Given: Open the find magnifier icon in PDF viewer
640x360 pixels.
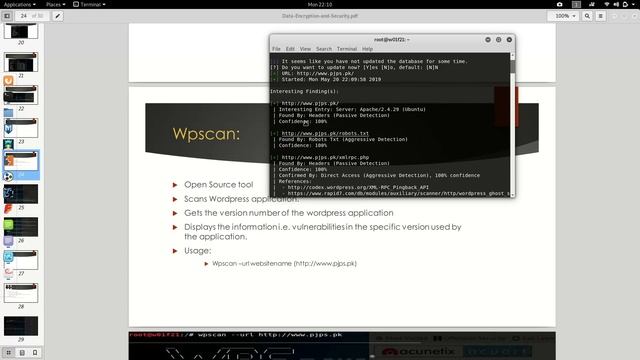Looking at the screenshot, I should pos(587,16).
